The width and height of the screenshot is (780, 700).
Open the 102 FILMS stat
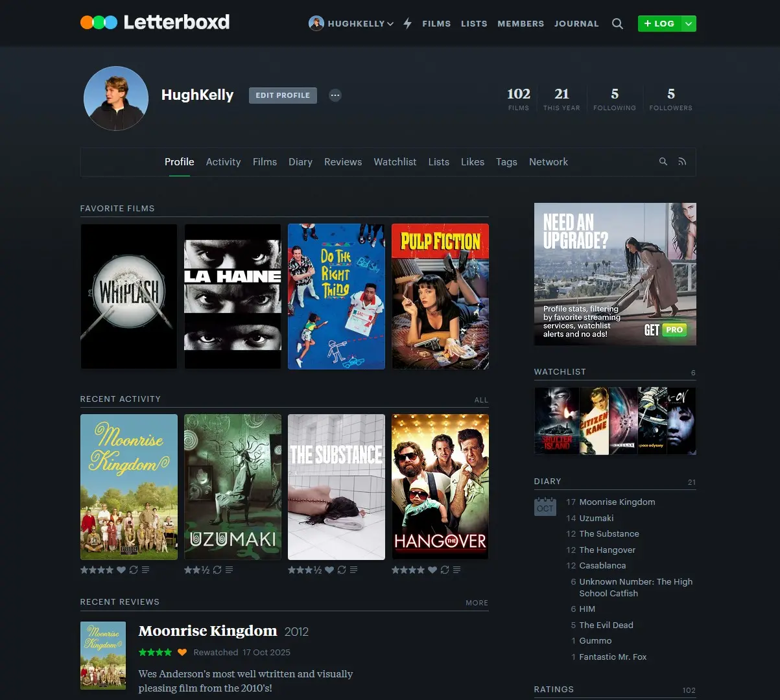(519, 99)
